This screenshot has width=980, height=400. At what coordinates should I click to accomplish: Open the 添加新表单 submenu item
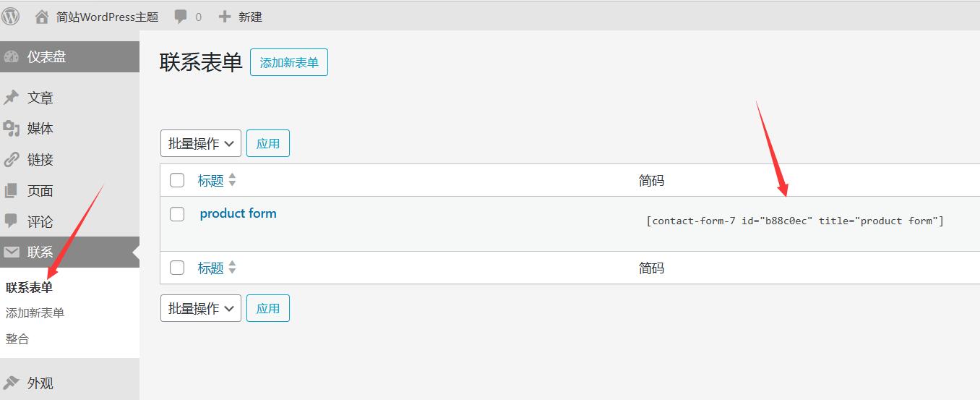(35, 312)
